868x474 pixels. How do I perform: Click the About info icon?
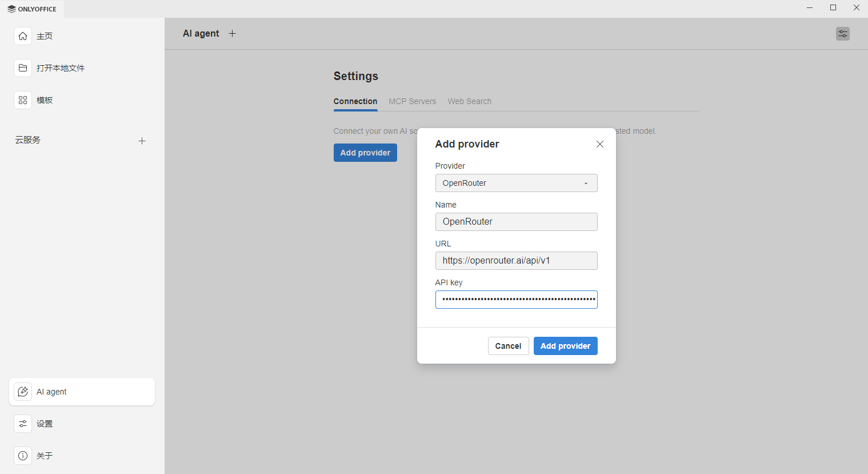click(23, 456)
